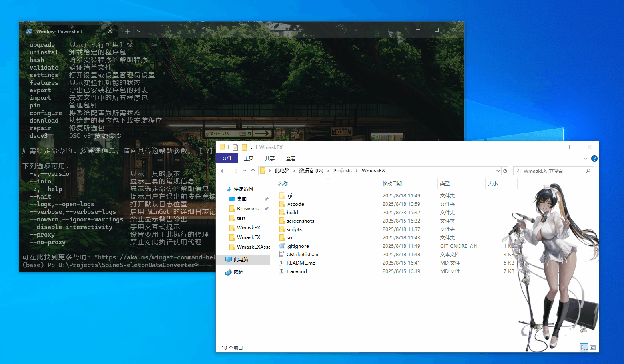Click the New Folder quick access icon
The image size is (624, 364).
(x=244, y=147)
